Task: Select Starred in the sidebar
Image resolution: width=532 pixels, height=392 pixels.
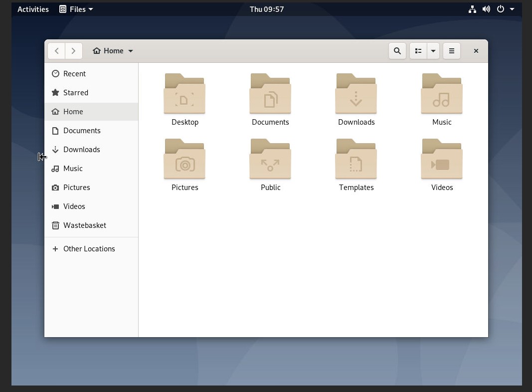Action: (x=91, y=93)
